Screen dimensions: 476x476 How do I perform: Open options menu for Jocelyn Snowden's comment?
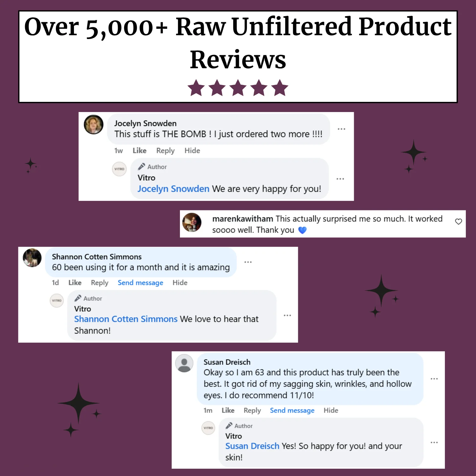click(341, 129)
